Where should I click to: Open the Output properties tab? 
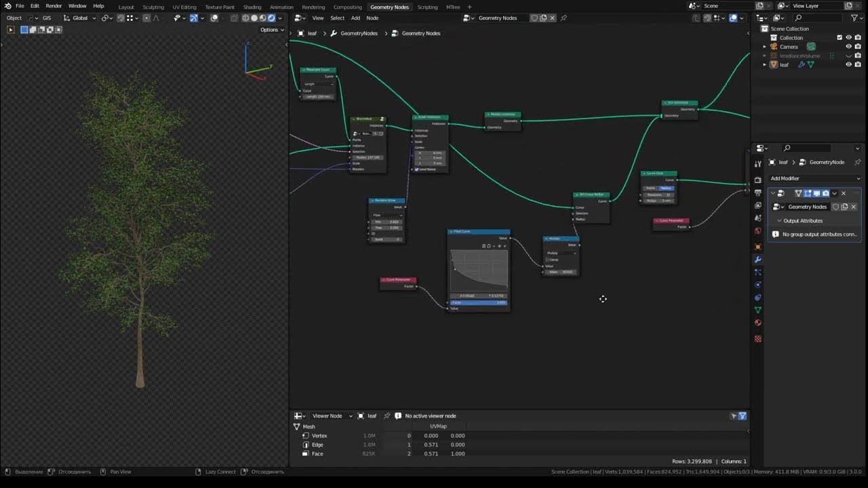(757, 193)
